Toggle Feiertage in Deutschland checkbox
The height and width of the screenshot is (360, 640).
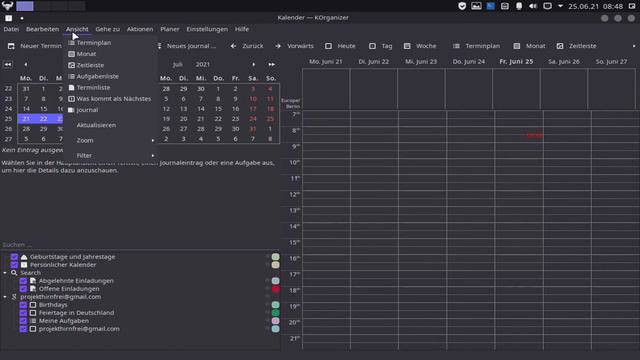(x=23, y=313)
